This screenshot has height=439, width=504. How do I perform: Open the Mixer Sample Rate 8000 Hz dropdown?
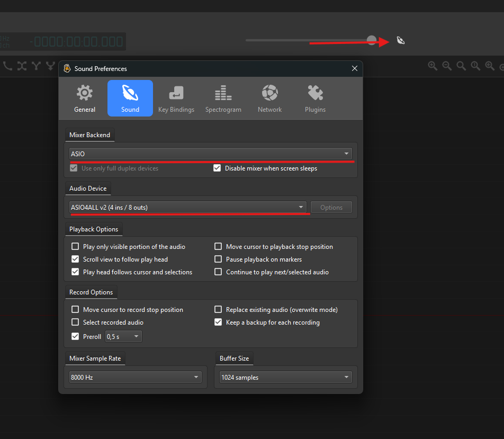click(x=135, y=378)
